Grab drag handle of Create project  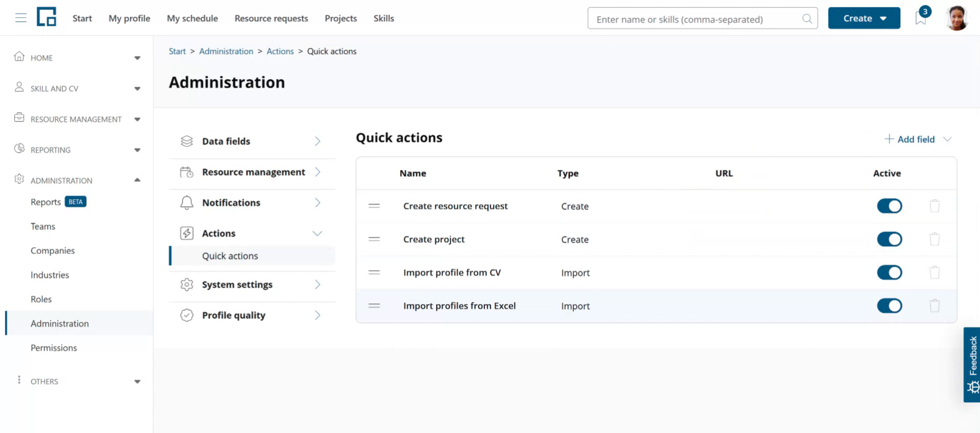point(374,239)
